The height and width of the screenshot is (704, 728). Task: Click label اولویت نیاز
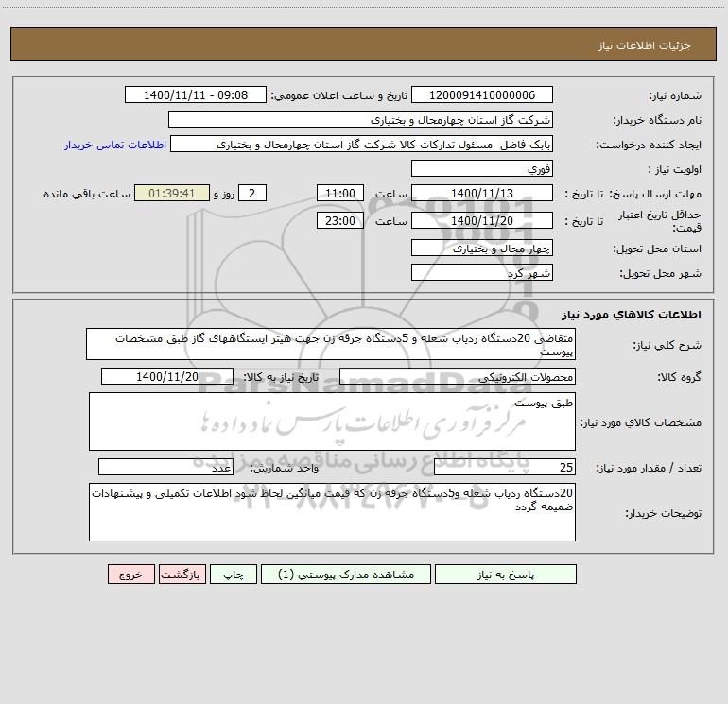tap(675, 169)
